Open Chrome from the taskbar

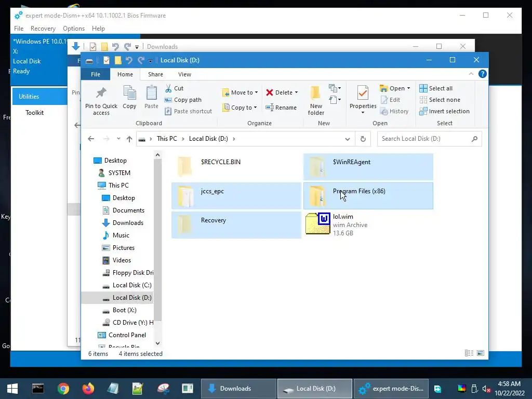(x=63, y=389)
